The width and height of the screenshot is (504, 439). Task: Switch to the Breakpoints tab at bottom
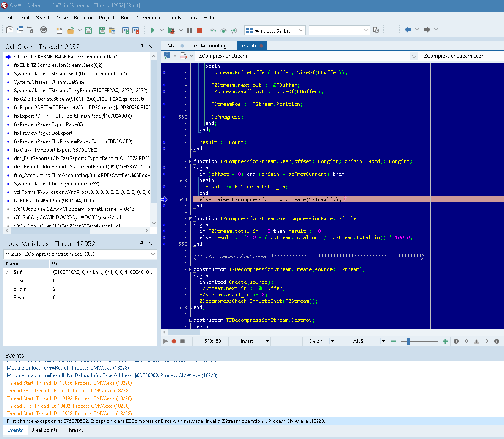pos(44,430)
